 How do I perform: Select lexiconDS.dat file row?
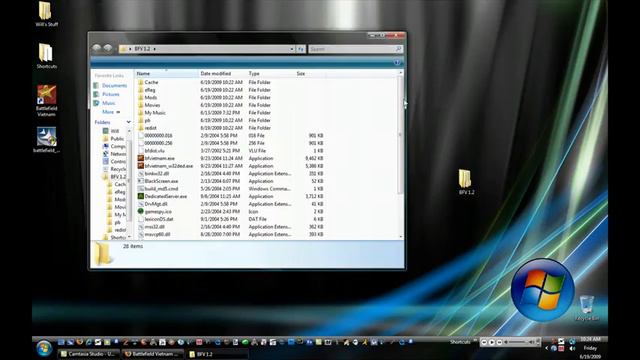pyautogui.click(x=231, y=219)
